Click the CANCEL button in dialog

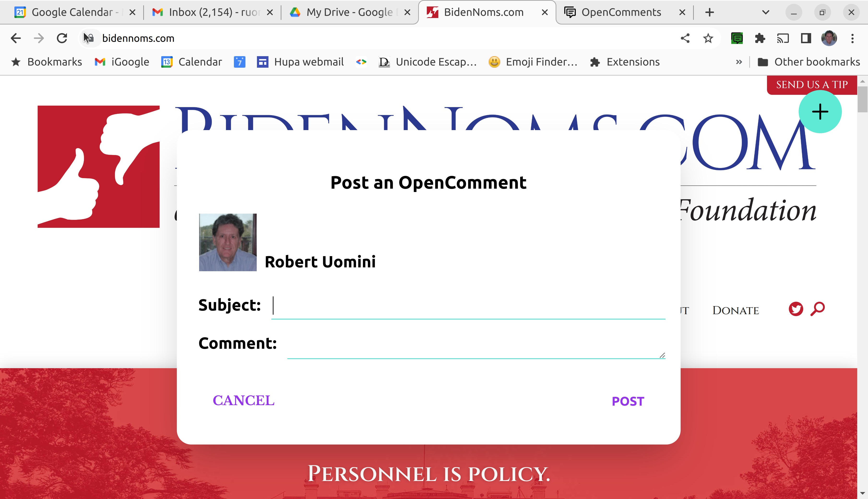click(244, 400)
